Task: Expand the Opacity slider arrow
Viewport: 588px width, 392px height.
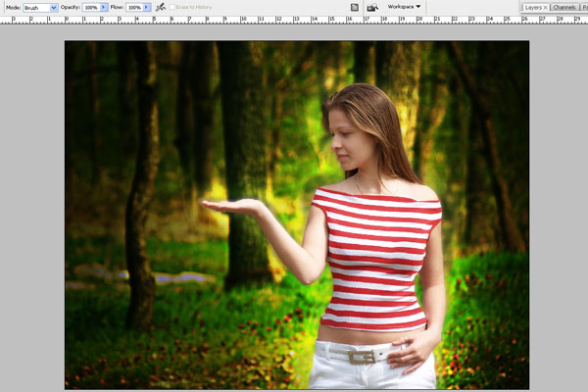Action: pyautogui.click(x=104, y=7)
